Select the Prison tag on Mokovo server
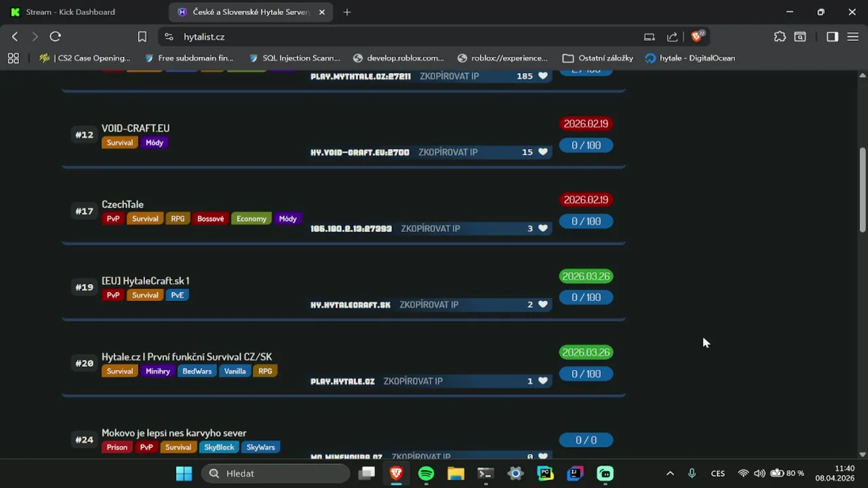Viewport: 868px width, 488px height. 117,447
